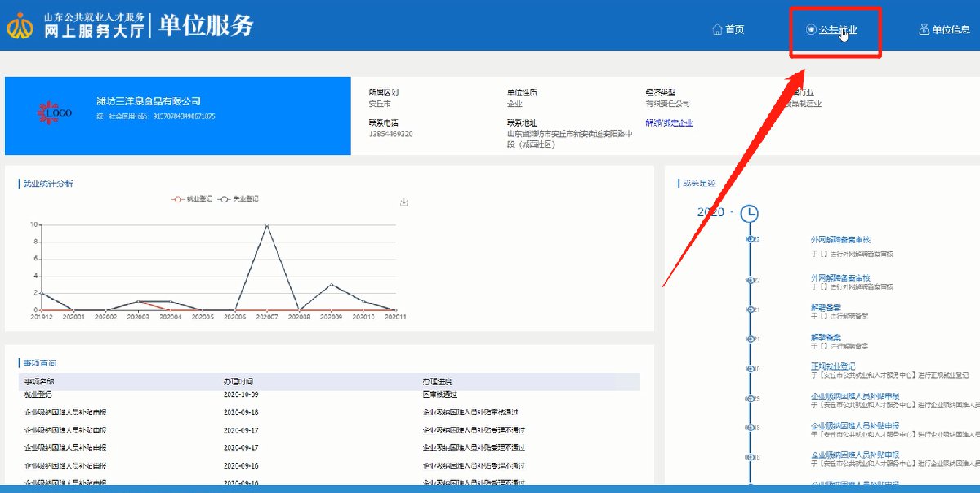Click the company LOGO image
980x493 pixels.
(54, 113)
